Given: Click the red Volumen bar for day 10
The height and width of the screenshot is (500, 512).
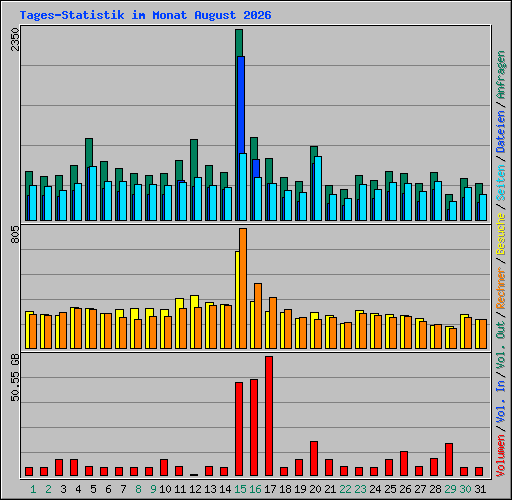Looking at the screenshot, I should (164, 467).
